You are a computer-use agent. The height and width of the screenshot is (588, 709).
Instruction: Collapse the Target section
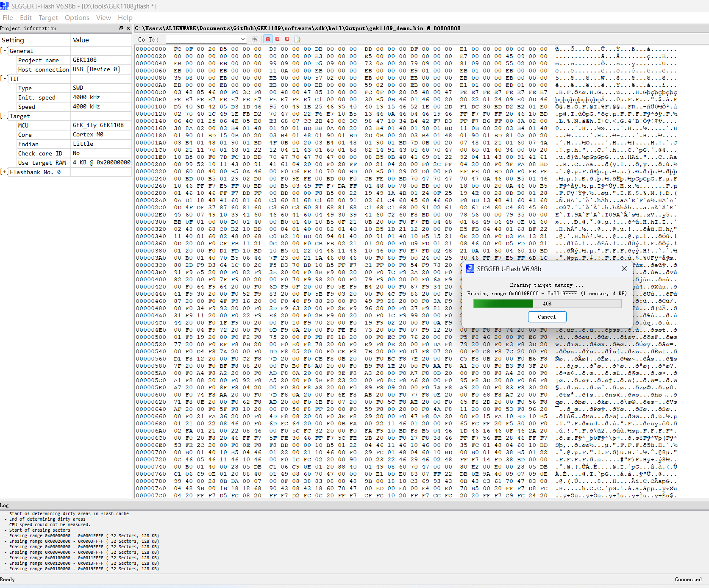(x=4, y=116)
